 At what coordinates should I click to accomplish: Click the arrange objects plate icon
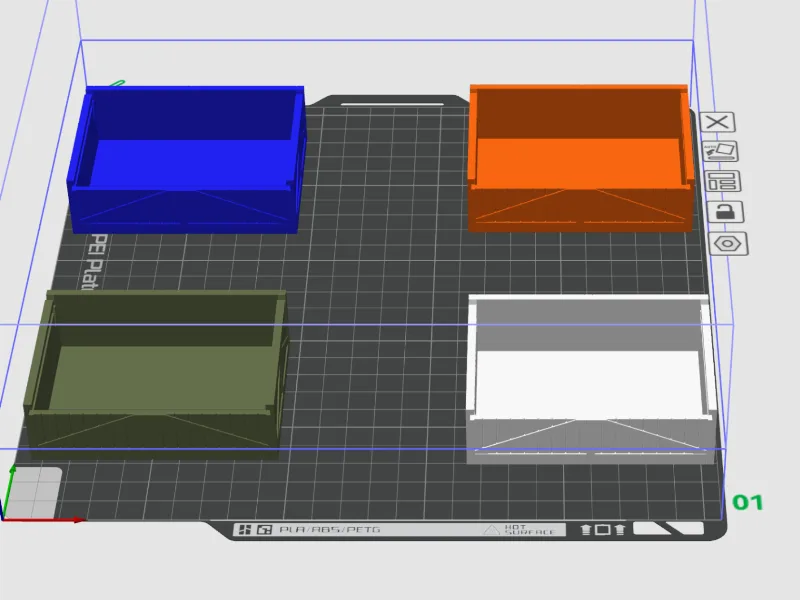coord(723,181)
